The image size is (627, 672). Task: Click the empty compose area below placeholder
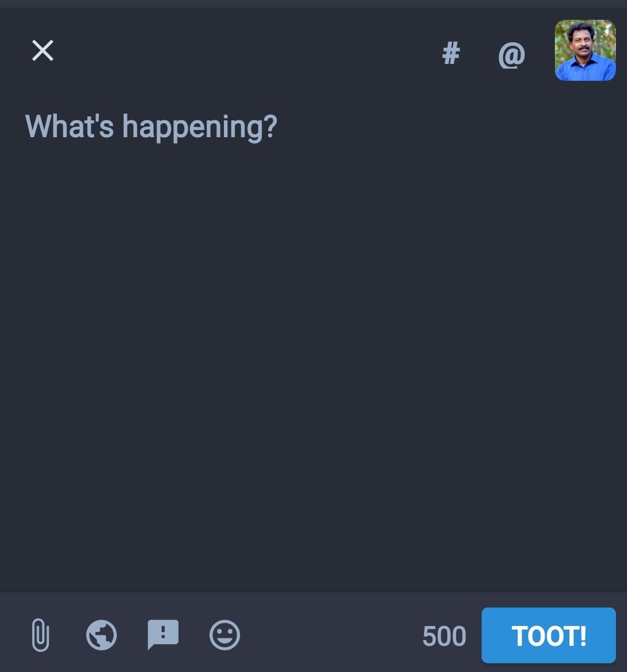313,364
